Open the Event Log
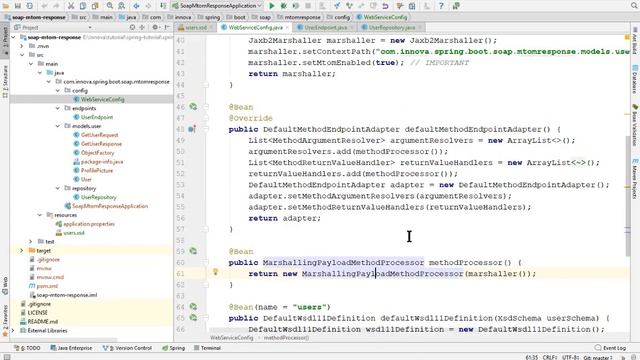Image resolution: width=640 pixels, height=360 pixels. pyautogui.click(x=611, y=348)
